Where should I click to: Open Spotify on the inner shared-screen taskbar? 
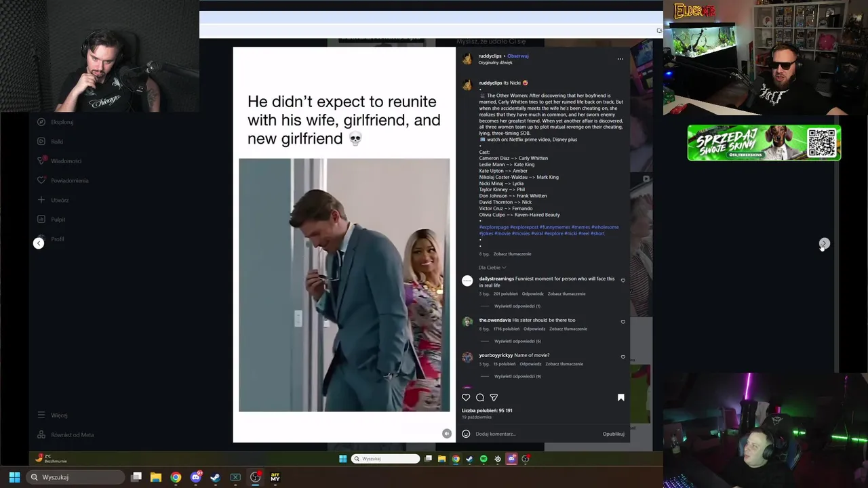(484, 459)
